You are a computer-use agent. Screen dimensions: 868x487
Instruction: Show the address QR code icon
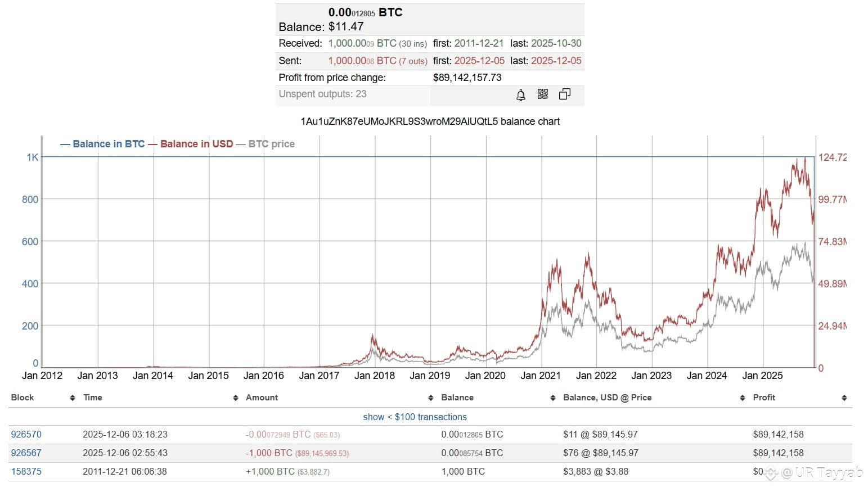[543, 94]
